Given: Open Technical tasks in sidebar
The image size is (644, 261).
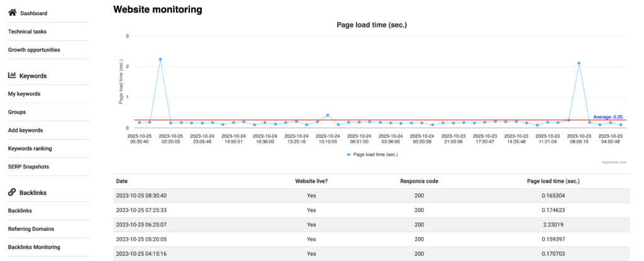Looking at the screenshot, I should coord(28,31).
